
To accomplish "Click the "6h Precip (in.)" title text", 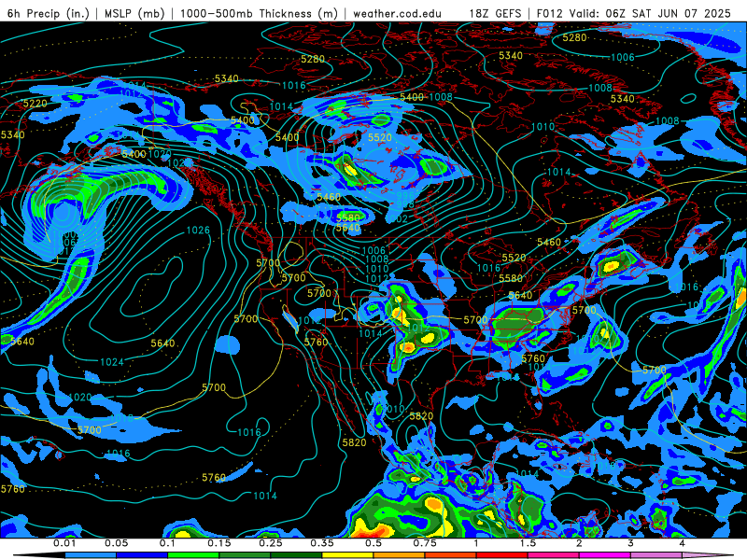I will tap(49, 13).
